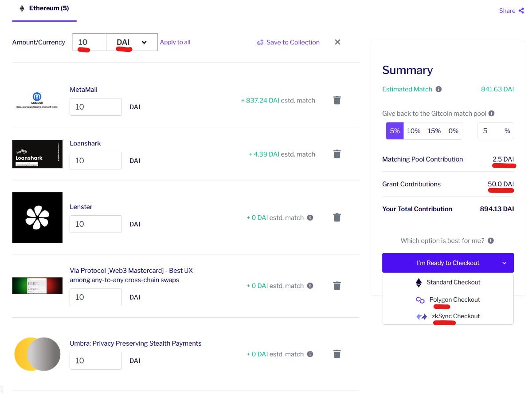Enable the 15% Gitcoin match pool contribution
Viewport: 532px width, 394px height.
[x=434, y=130]
